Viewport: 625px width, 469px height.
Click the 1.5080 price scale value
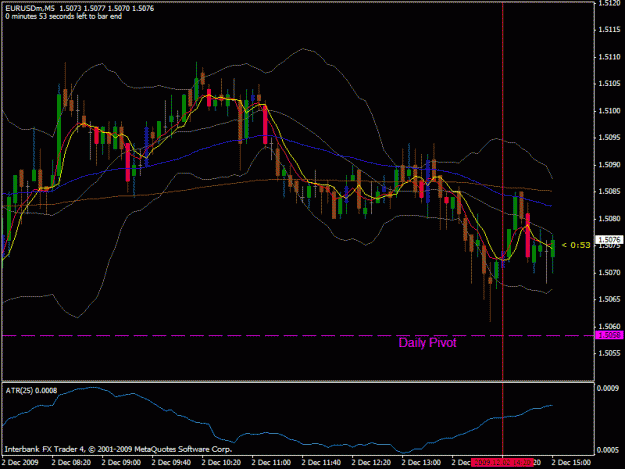[x=609, y=219]
